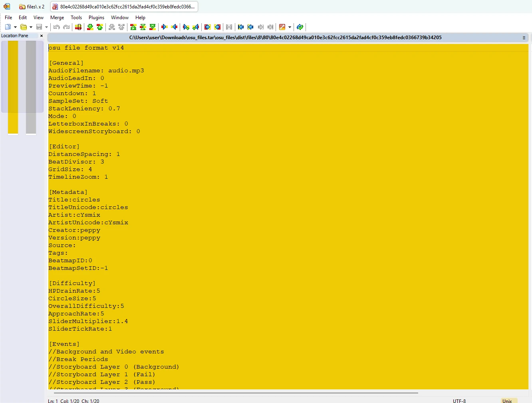This screenshot has height=403, width=532.
Task: Click the Next Difference toolbar icon
Action: click(90, 27)
